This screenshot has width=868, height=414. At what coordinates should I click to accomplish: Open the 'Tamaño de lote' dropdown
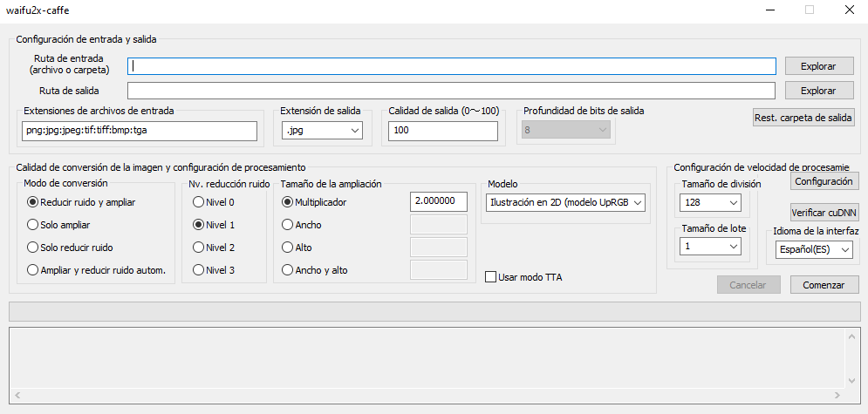[x=710, y=246]
